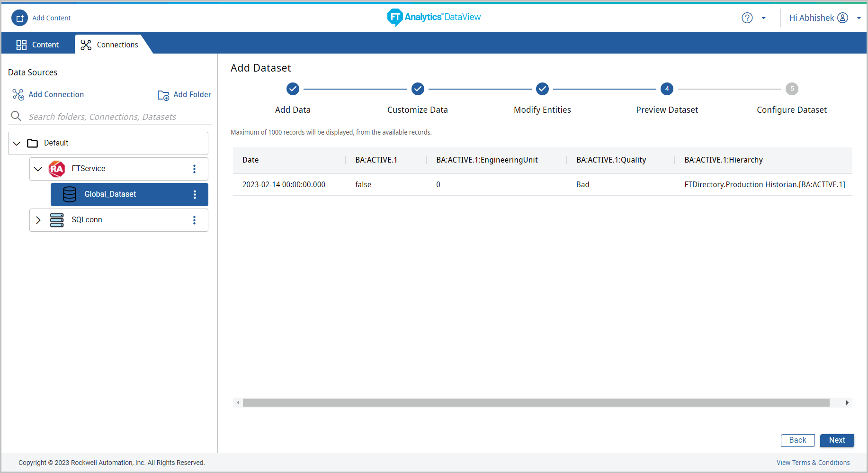
Task: Click the Back button
Action: coord(798,440)
